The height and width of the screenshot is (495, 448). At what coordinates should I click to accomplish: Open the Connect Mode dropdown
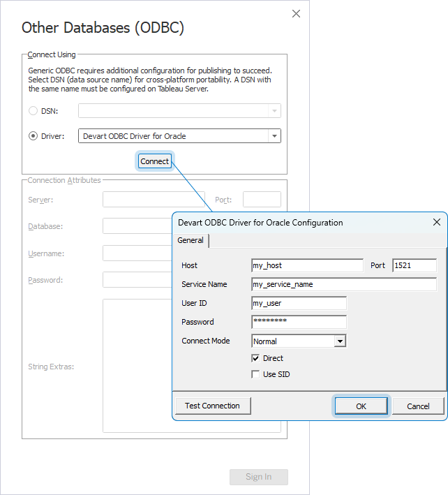point(340,341)
